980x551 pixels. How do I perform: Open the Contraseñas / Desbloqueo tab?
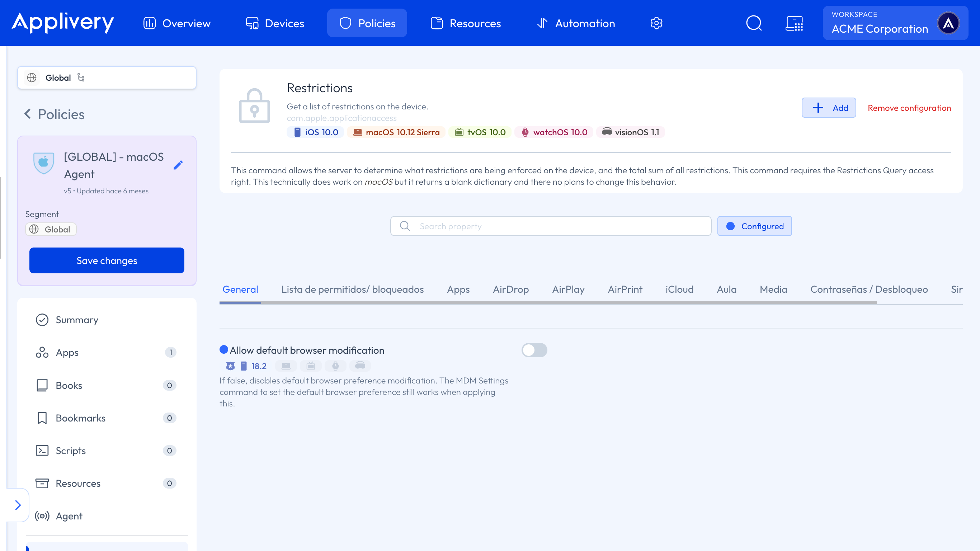869,289
